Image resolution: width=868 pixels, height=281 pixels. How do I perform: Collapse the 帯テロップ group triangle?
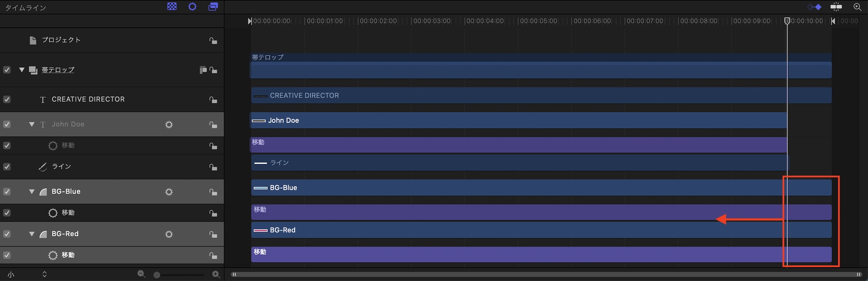[x=22, y=70]
